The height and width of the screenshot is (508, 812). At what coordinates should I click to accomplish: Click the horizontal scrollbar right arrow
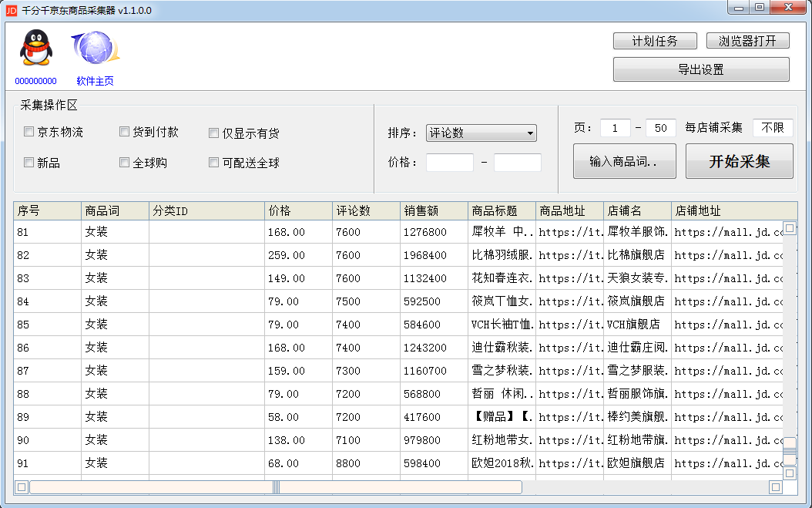(775, 487)
